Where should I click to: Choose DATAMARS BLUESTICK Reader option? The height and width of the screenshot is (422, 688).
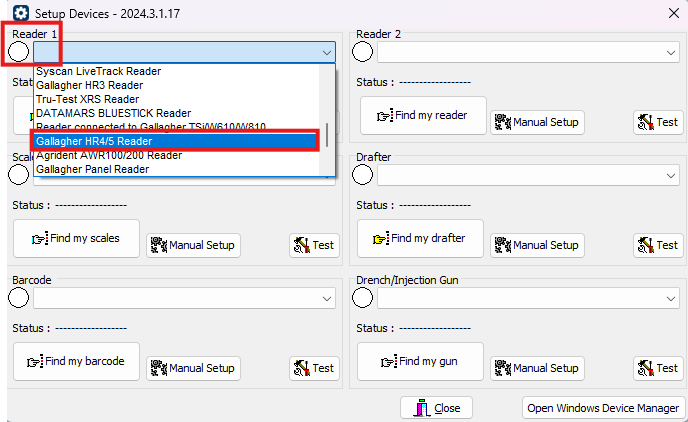[176, 113]
